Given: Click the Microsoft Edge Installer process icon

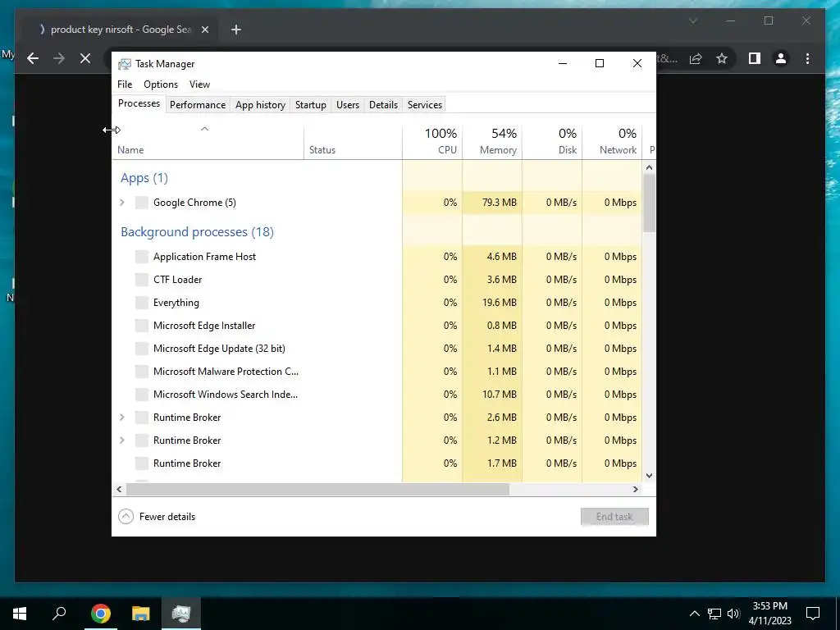Looking at the screenshot, I should pos(141,326).
